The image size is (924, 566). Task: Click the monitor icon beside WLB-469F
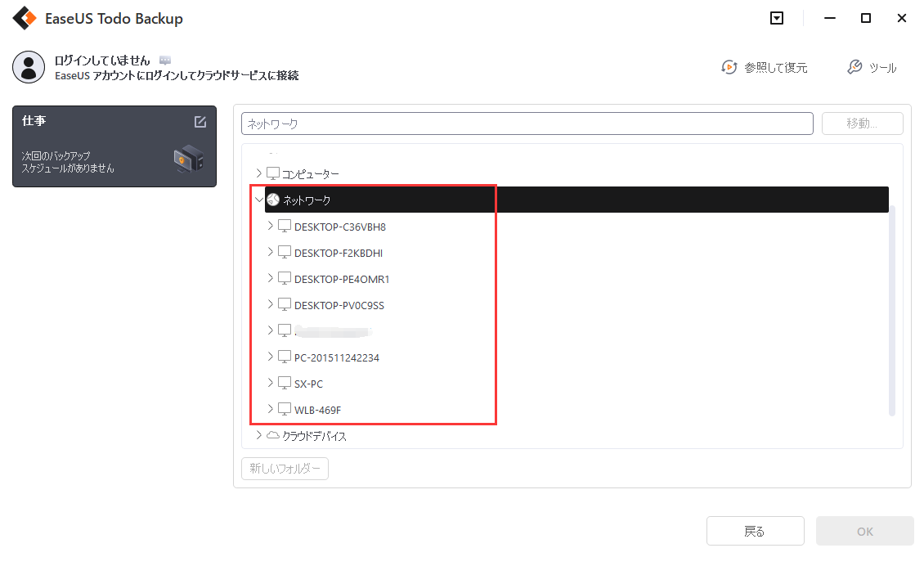tap(284, 409)
